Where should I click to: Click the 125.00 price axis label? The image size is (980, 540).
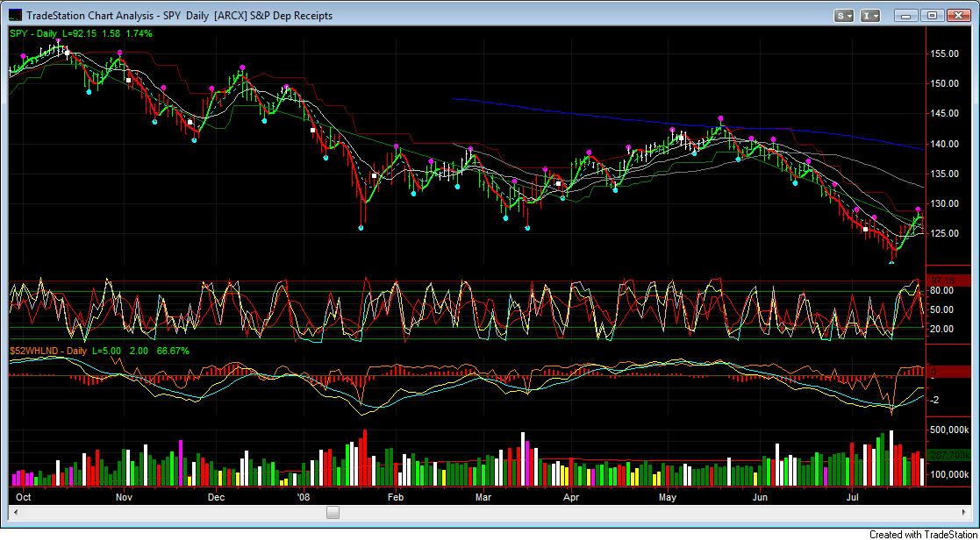[946, 233]
